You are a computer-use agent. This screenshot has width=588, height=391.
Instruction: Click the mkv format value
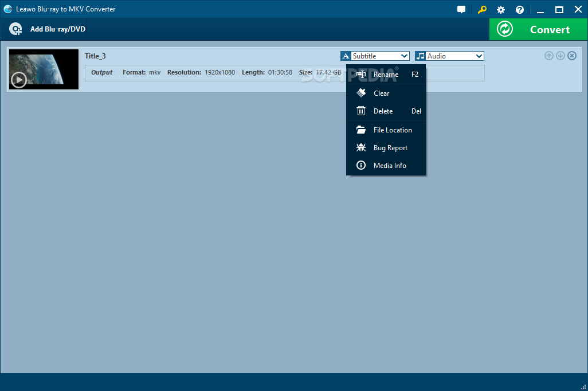(x=155, y=72)
